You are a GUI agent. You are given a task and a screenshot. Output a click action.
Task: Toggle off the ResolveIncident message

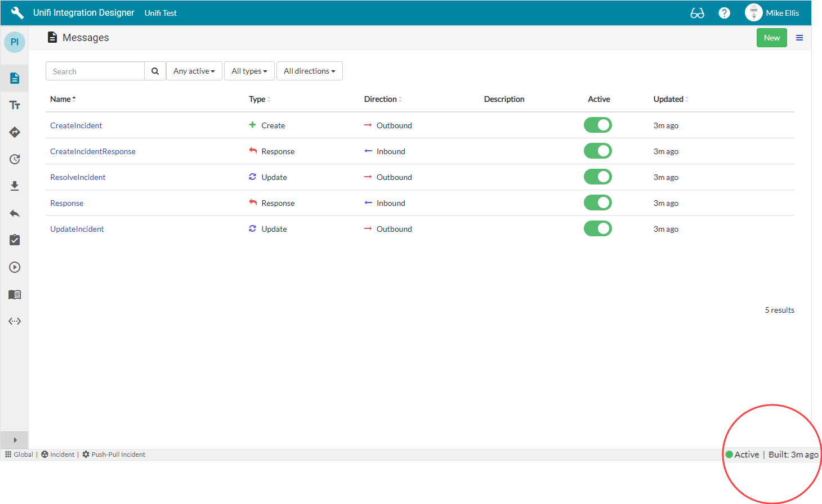[x=597, y=177]
